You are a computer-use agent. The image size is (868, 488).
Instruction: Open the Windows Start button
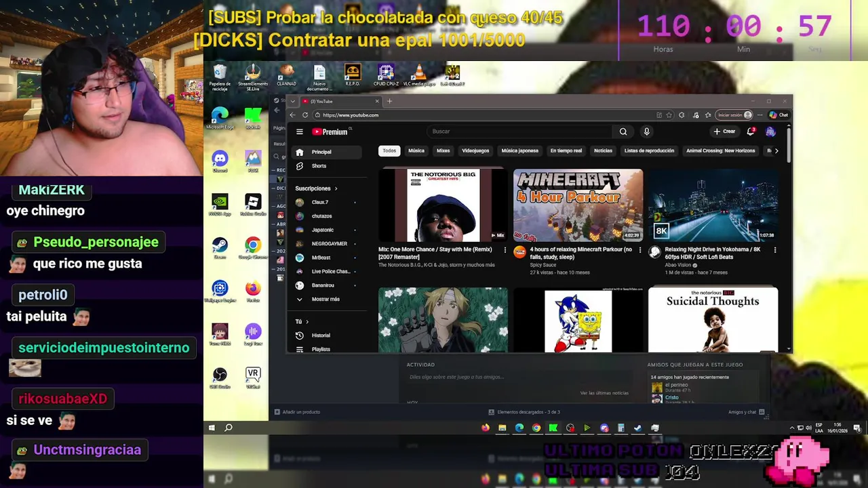(212, 428)
